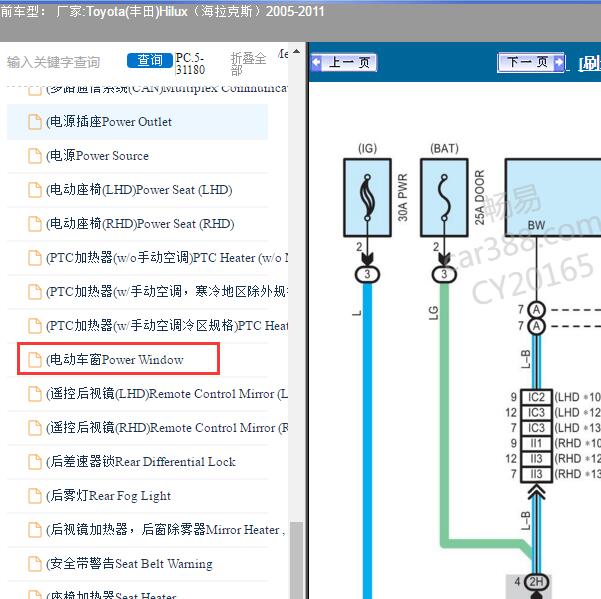Viewport: 601px width, 599px height.
Task: Click document icon beside Power Seat (LHD)
Action: point(35,190)
